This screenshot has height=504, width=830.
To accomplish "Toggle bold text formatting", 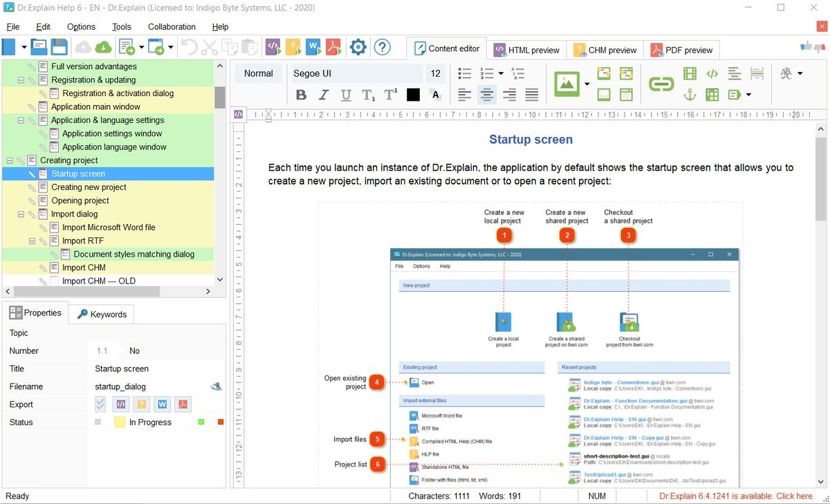I will (x=301, y=95).
